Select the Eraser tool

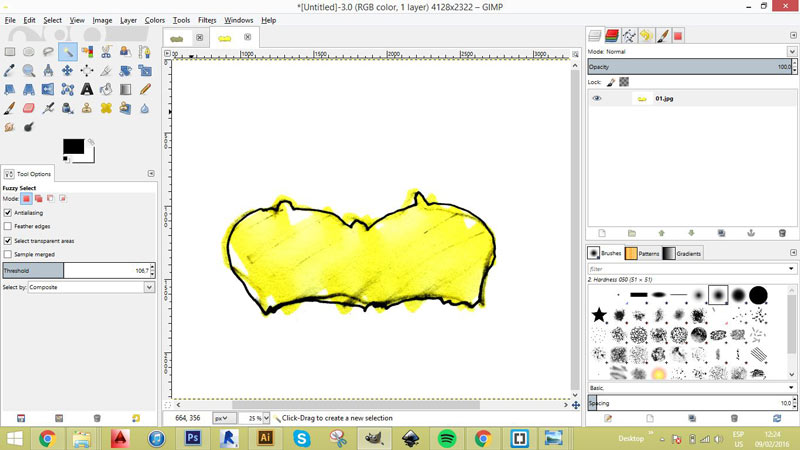tap(29, 108)
